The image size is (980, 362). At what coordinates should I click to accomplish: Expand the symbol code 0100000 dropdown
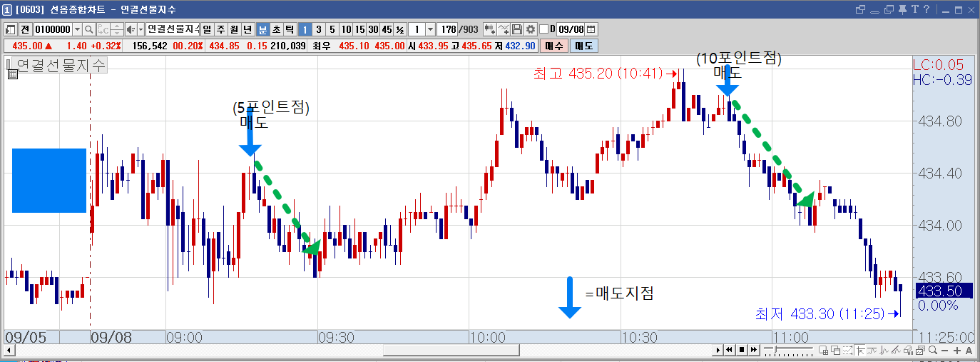tap(77, 29)
